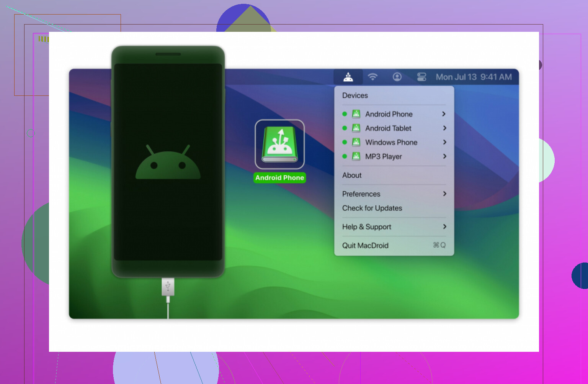Expand the Preferences submenu arrow
This screenshot has width=588, height=384.
point(444,194)
